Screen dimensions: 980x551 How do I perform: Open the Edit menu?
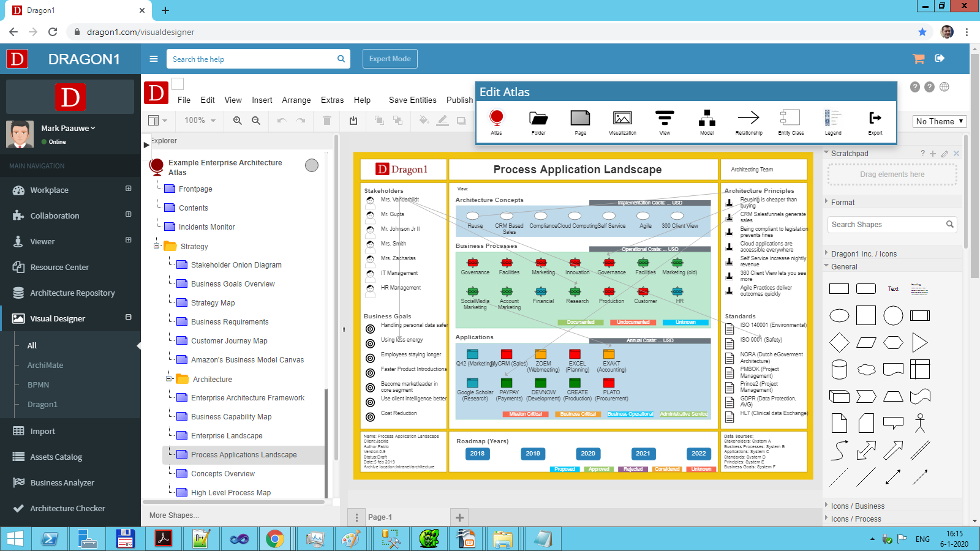click(x=208, y=100)
